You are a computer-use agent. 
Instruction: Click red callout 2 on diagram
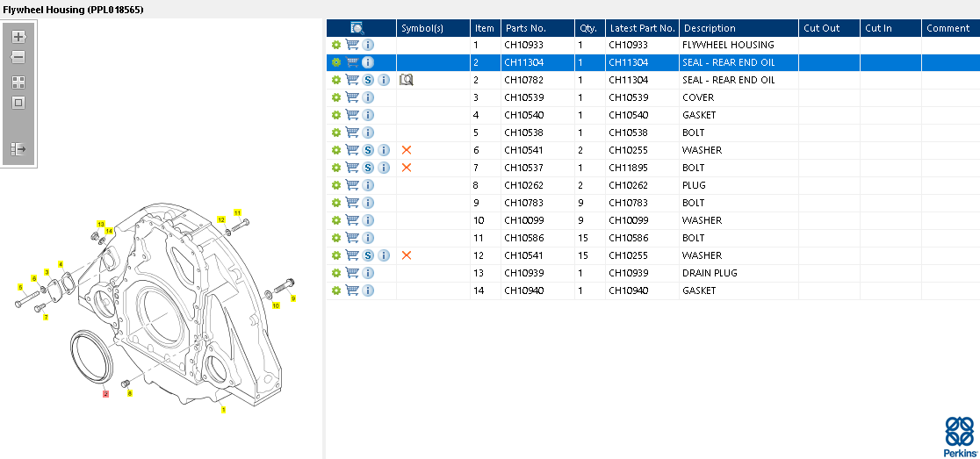[105, 394]
